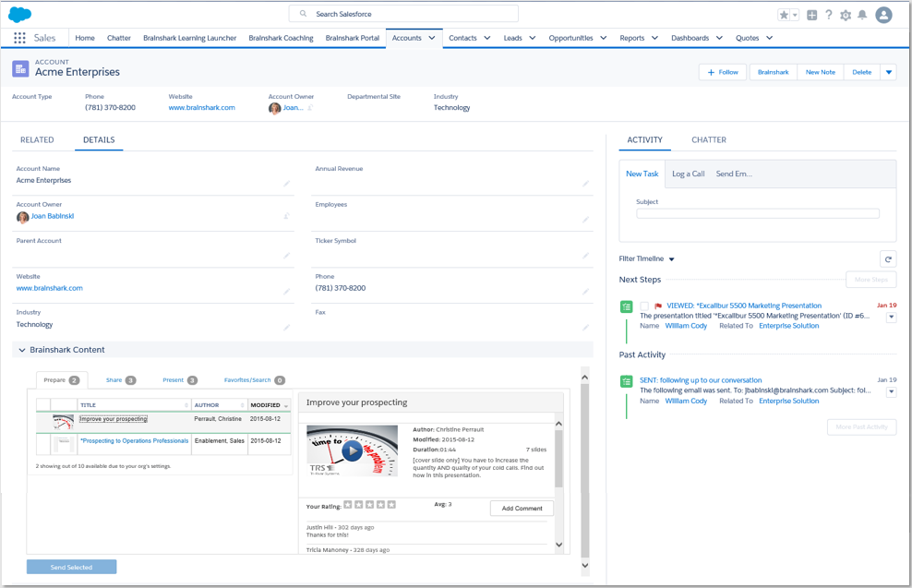Open more actions dropdown beside Delete
The height and width of the screenshot is (588, 912).
pos(889,72)
